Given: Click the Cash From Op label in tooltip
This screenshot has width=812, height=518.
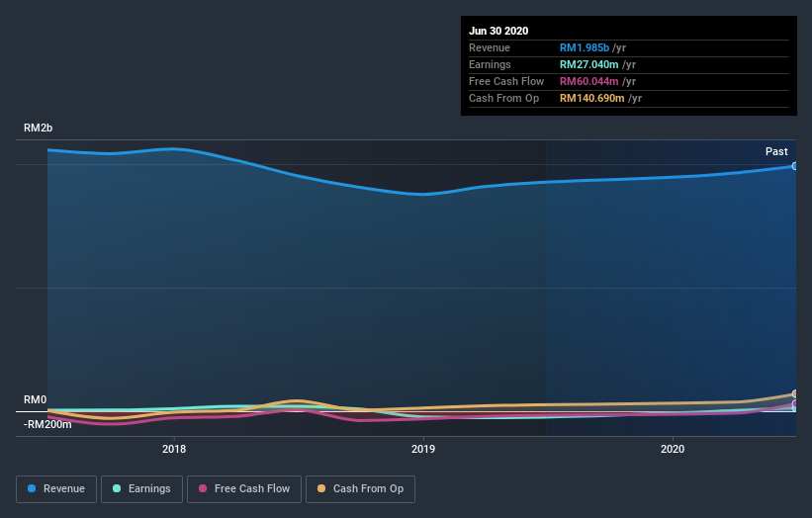Looking at the screenshot, I should 503,98.
